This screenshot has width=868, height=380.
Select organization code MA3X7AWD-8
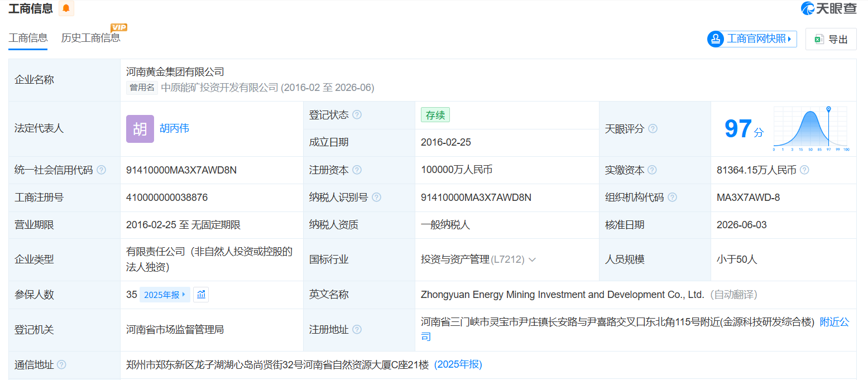click(749, 198)
